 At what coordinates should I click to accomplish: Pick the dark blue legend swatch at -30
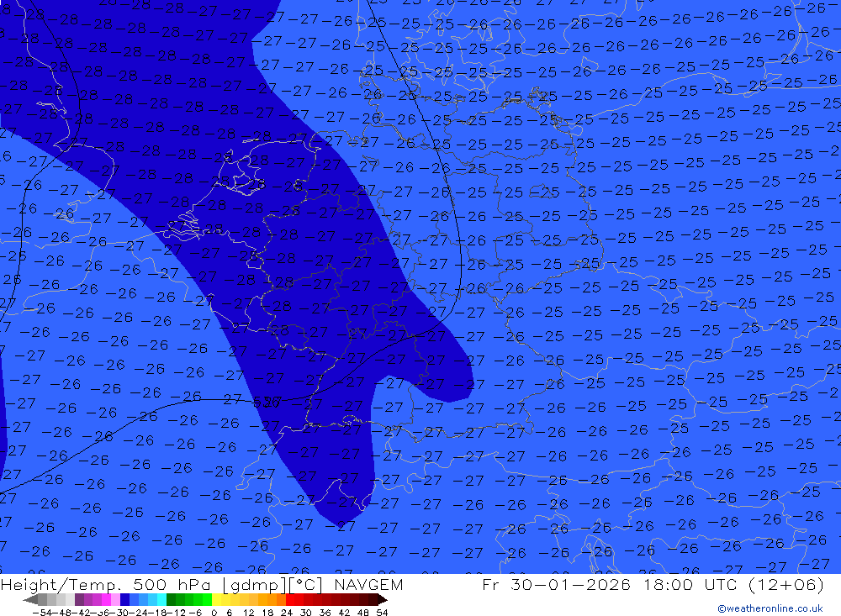tap(124, 600)
